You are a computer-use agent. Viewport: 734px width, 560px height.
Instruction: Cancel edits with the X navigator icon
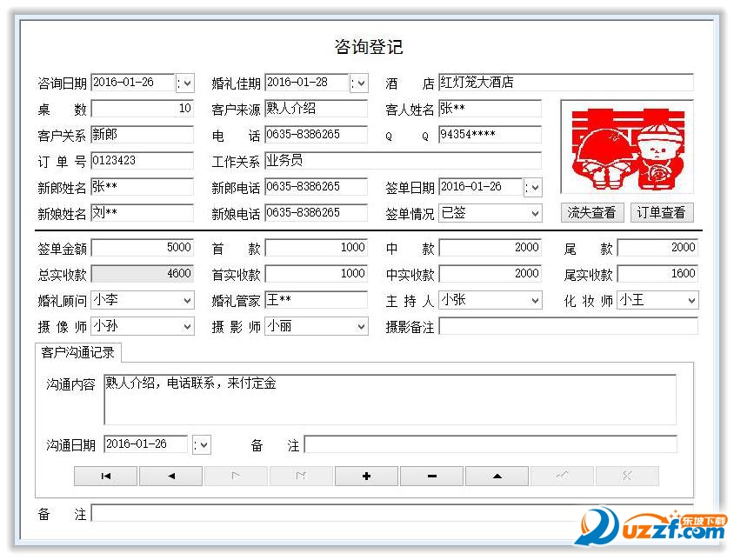tap(627, 476)
